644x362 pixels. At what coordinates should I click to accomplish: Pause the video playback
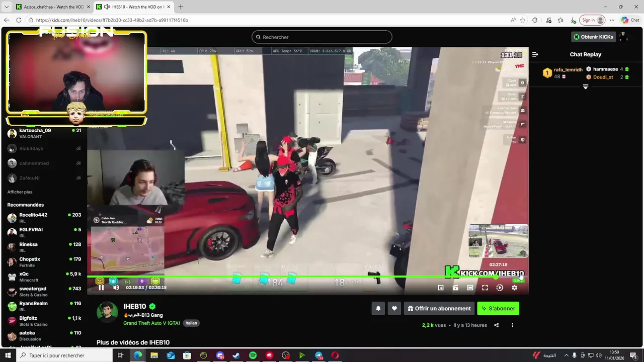[101, 288]
